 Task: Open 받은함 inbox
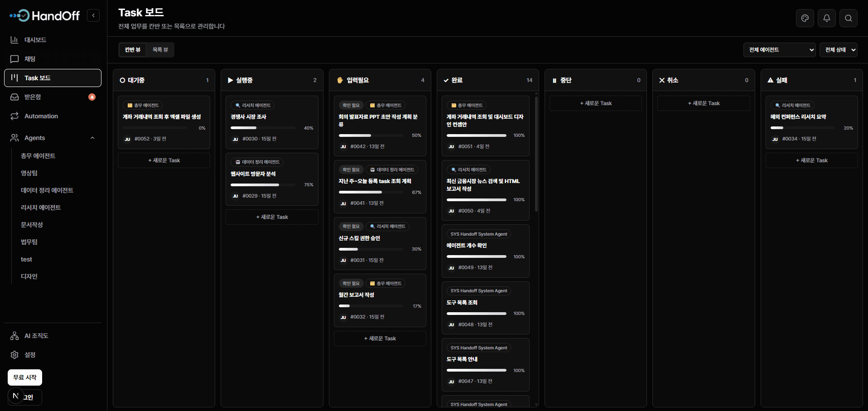(53, 97)
